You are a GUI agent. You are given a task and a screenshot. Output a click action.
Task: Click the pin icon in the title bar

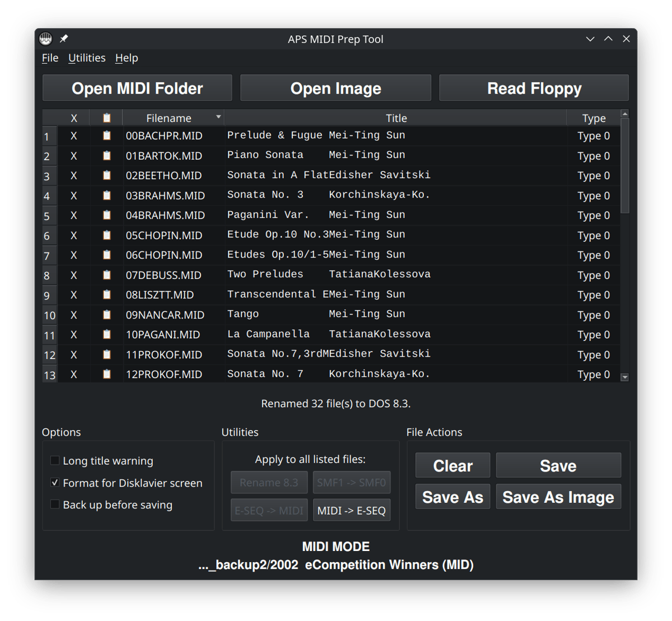pos(64,39)
